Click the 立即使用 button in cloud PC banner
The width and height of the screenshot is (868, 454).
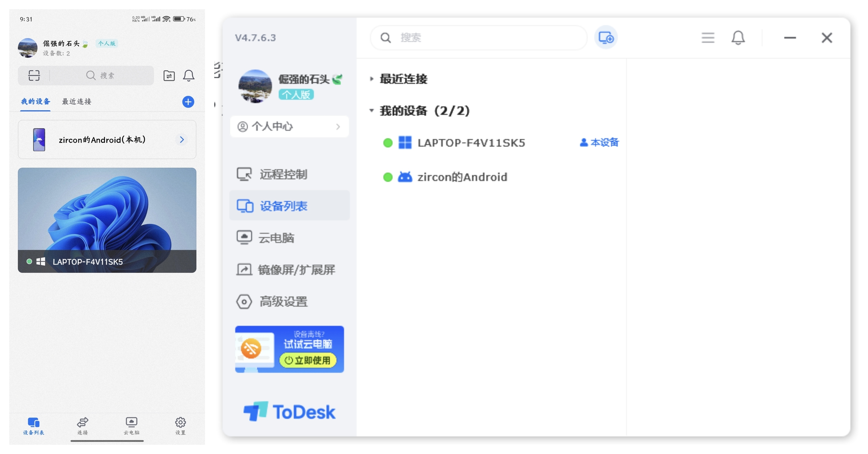pos(308,360)
